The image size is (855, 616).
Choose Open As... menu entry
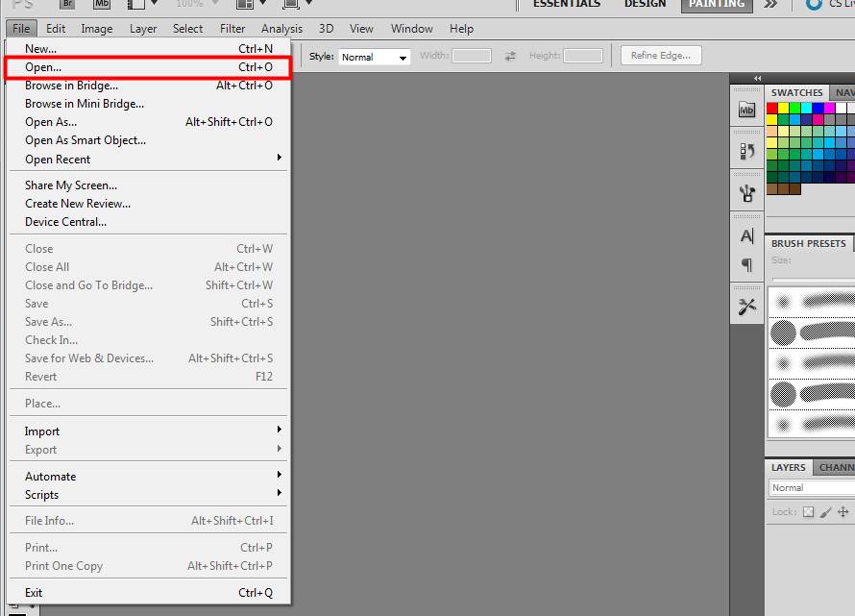tap(148, 122)
